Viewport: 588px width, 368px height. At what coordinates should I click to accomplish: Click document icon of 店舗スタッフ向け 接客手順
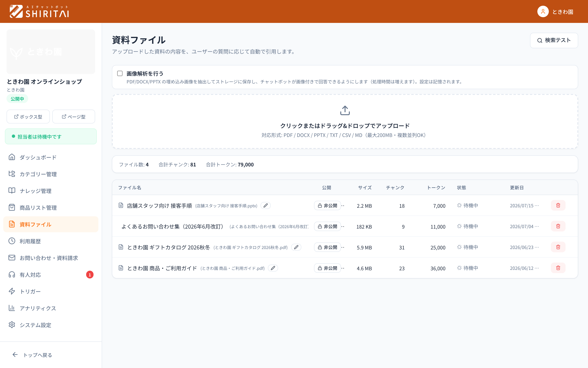pos(121,205)
